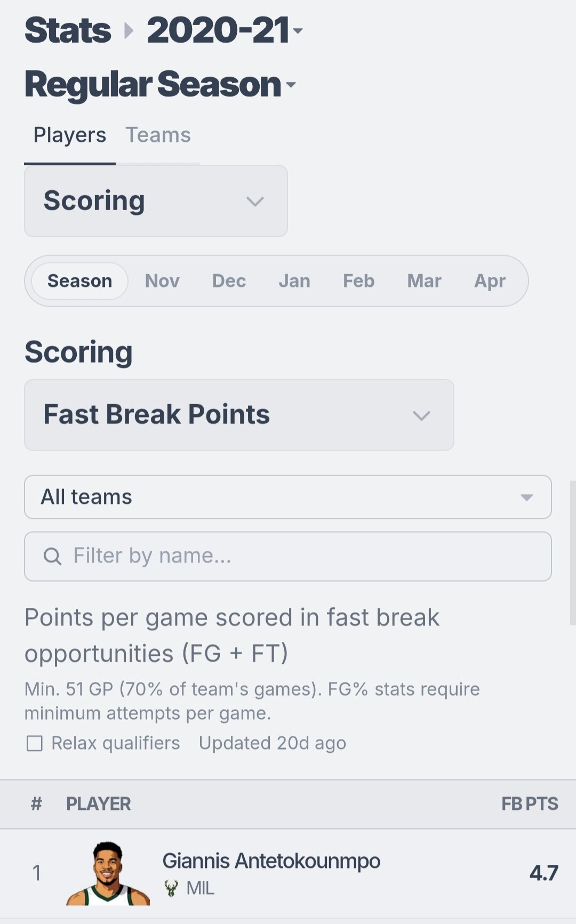Select the Season period pill
Image resolution: width=576 pixels, height=924 pixels.
pos(80,281)
